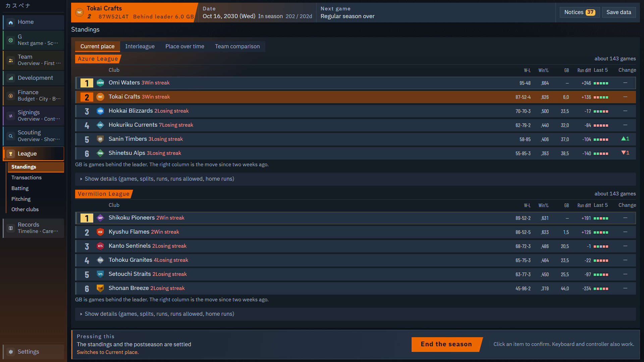
Task: Click the Shonan Breeze team logo
Action: [100, 288]
